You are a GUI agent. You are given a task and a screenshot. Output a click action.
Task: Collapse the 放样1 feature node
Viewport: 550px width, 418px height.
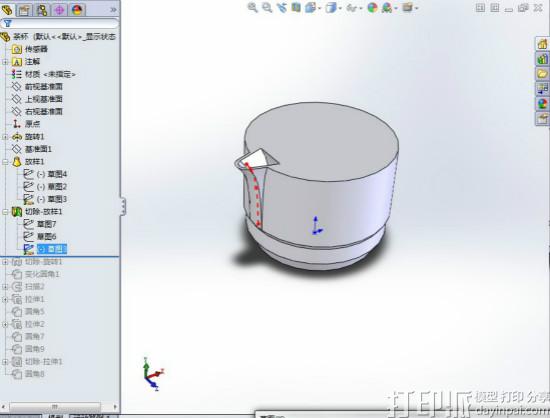pyautogui.click(x=5, y=162)
